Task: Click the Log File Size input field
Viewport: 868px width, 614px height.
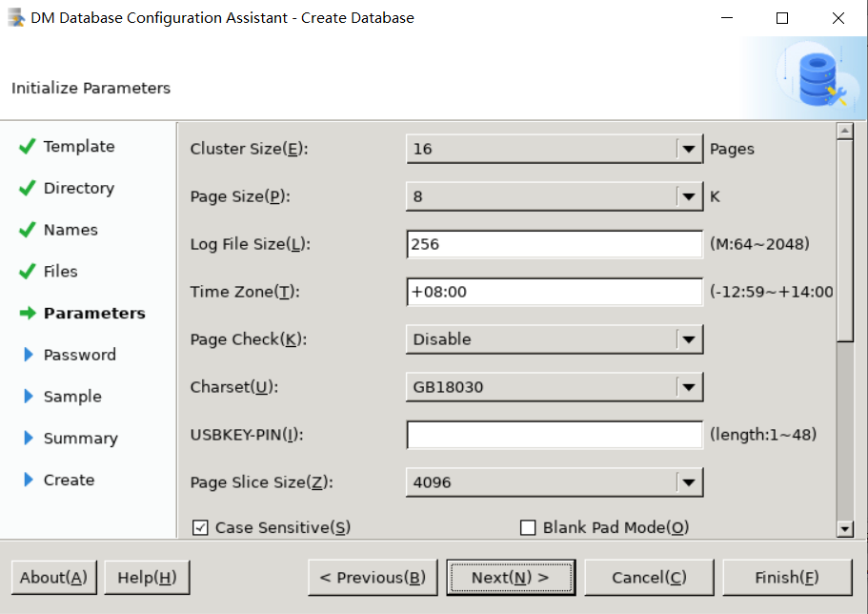Action: pyautogui.click(x=554, y=244)
